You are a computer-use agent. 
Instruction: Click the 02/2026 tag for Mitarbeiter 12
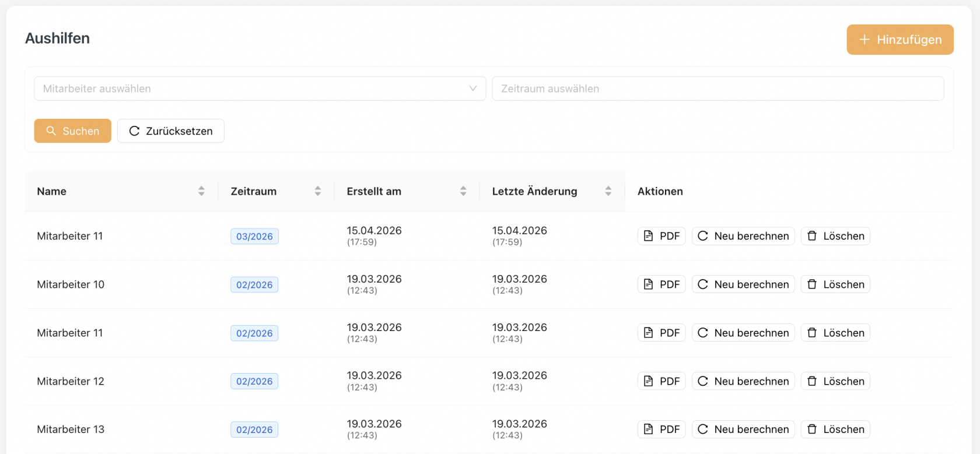point(254,381)
